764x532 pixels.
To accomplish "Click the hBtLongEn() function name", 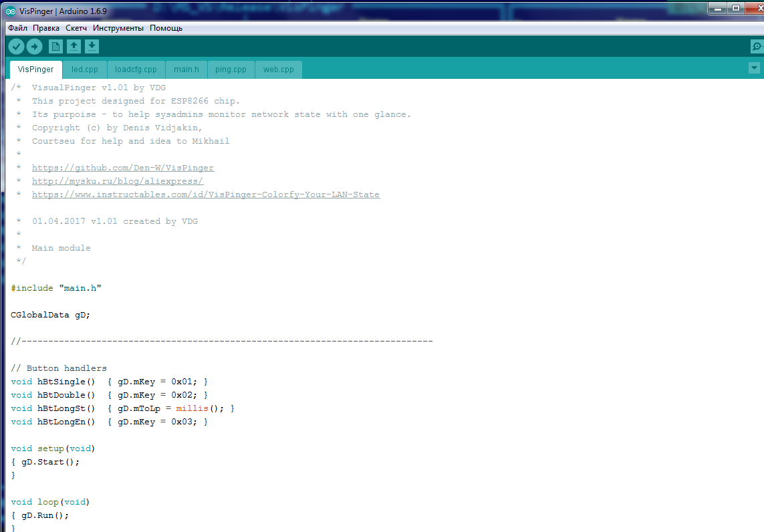I will click(x=66, y=422).
